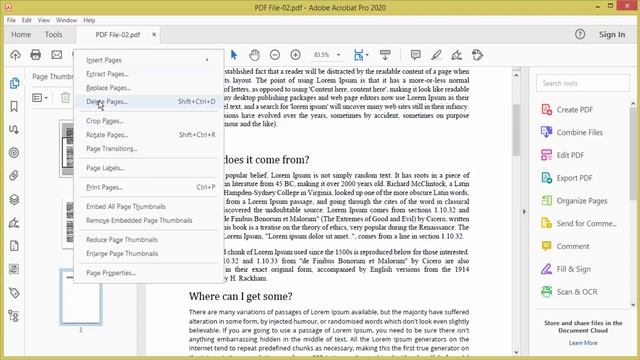Select the page 3 thumbnail
This screenshot has width=640, height=360.
tap(81, 297)
